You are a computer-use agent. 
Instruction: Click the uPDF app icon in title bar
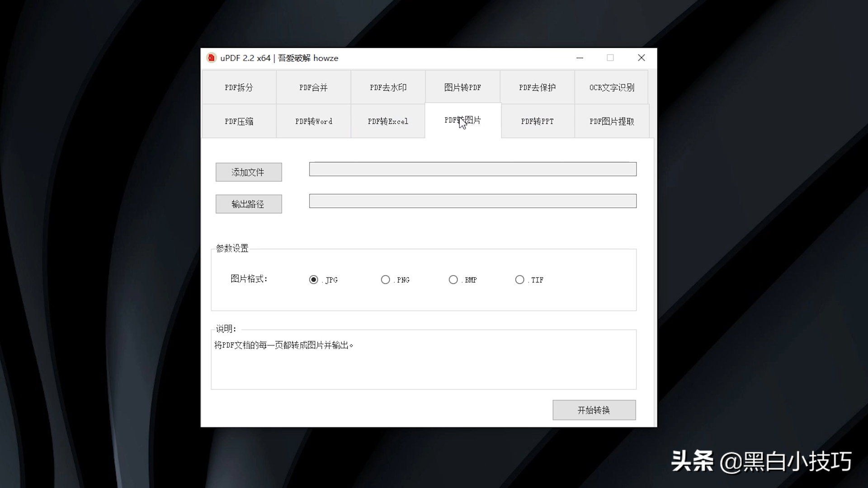pos(211,58)
